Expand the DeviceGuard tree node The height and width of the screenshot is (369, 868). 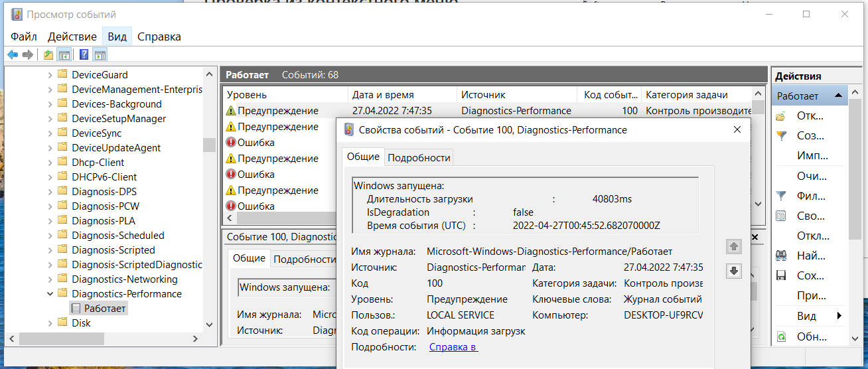point(50,75)
